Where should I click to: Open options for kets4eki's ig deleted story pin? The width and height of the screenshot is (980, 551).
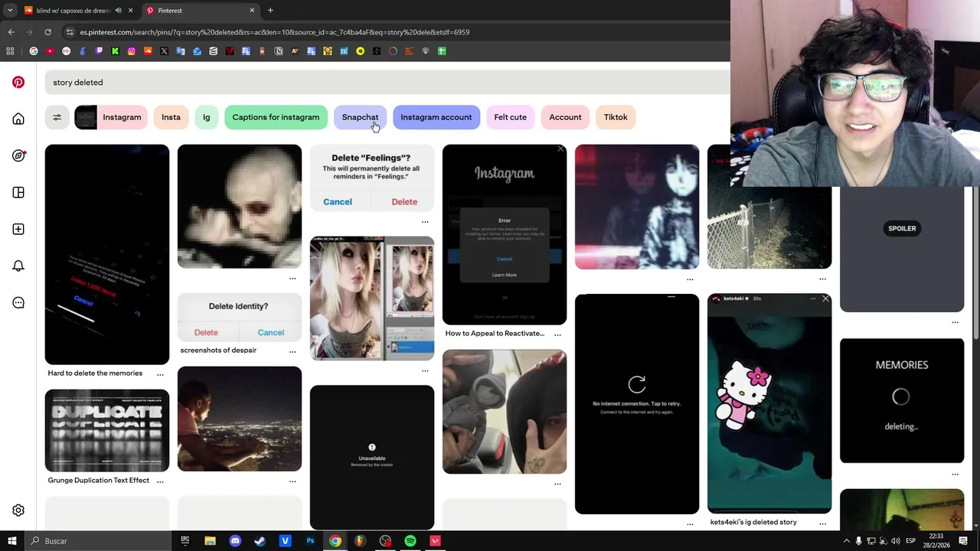click(822, 523)
